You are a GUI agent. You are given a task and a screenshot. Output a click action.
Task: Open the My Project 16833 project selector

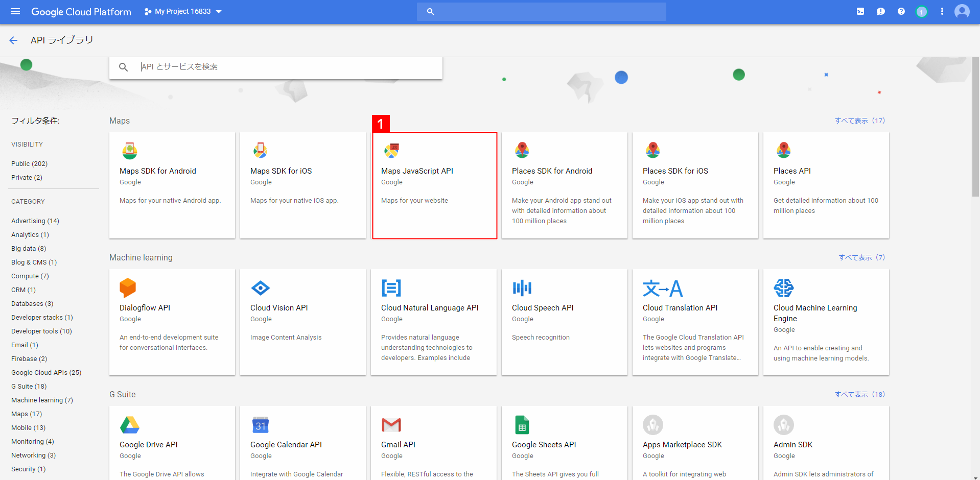[183, 11]
